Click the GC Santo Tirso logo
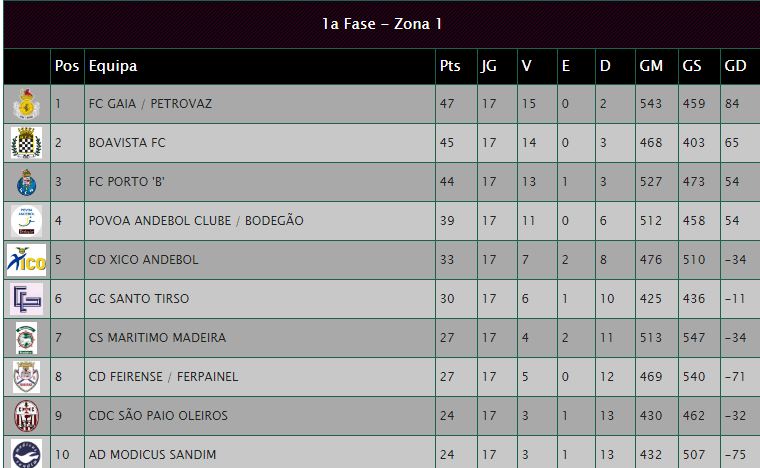The width and height of the screenshot is (760, 468). click(x=26, y=299)
